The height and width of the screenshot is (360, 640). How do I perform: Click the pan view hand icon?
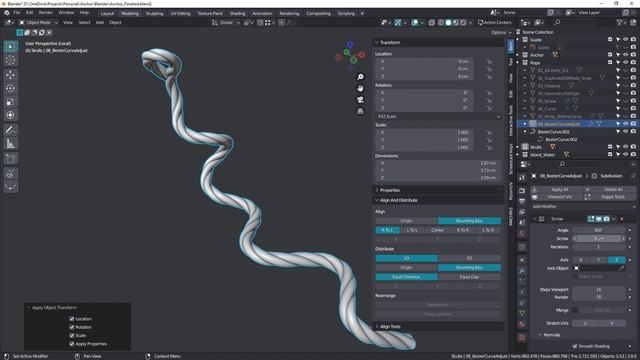pyautogui.click(x=360, y=88)
